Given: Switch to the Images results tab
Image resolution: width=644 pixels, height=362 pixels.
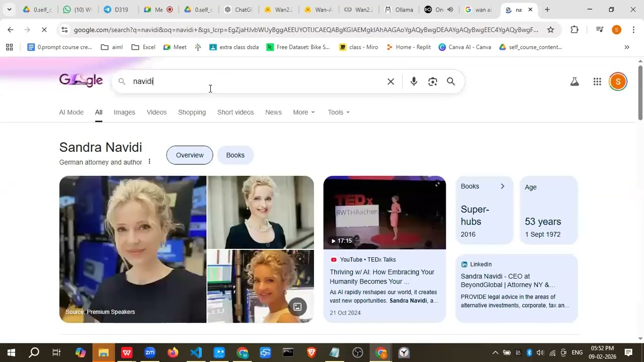Looking at the screenshot, I should [124, 112].
